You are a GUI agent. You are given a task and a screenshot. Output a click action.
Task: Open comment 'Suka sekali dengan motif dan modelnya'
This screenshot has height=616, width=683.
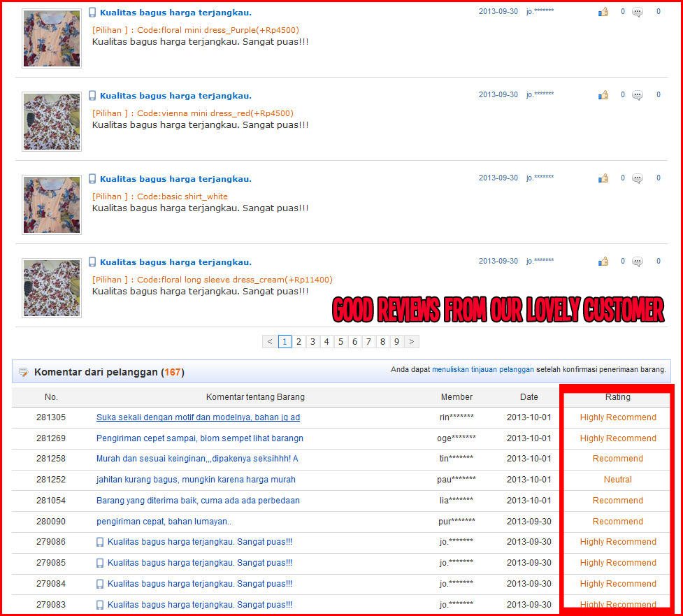tap(199, 417)
